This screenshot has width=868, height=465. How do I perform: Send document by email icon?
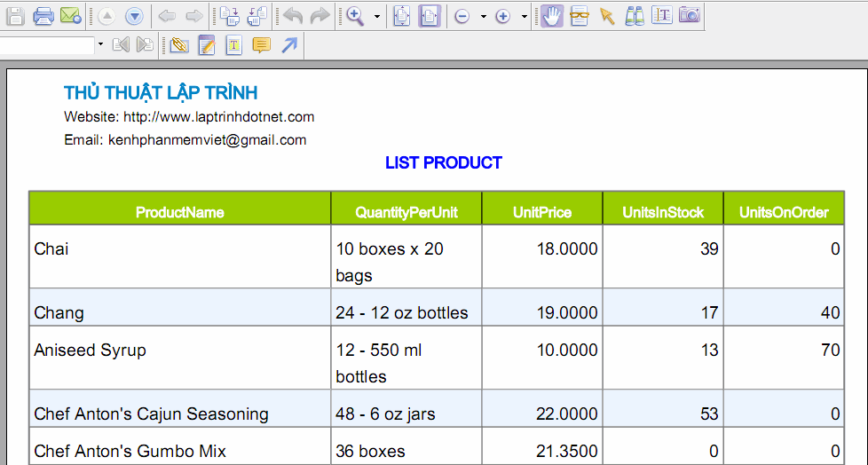pos(71,16)
